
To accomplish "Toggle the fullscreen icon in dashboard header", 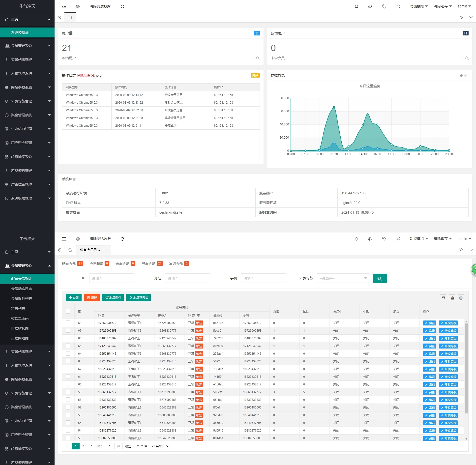I will [398, 6].
